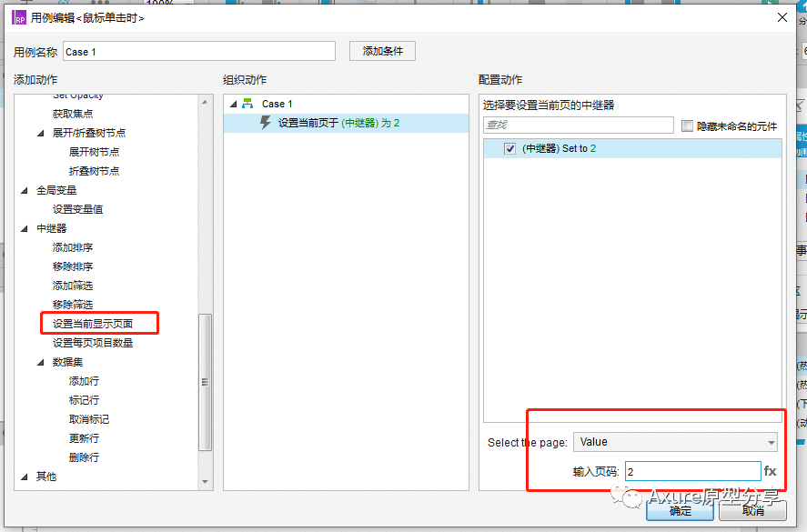Image resolution: width=807 pixels, height=532 pixels.
Task: Check the repeater Set to 2 checkbox
Action: click(510, 149)
